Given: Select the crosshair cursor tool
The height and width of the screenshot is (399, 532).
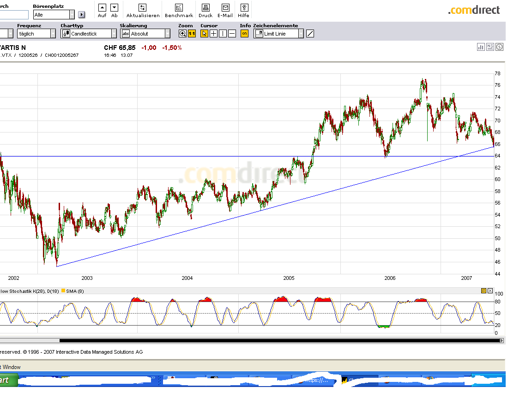Looking at the screenshot, I should click(213, 33).
